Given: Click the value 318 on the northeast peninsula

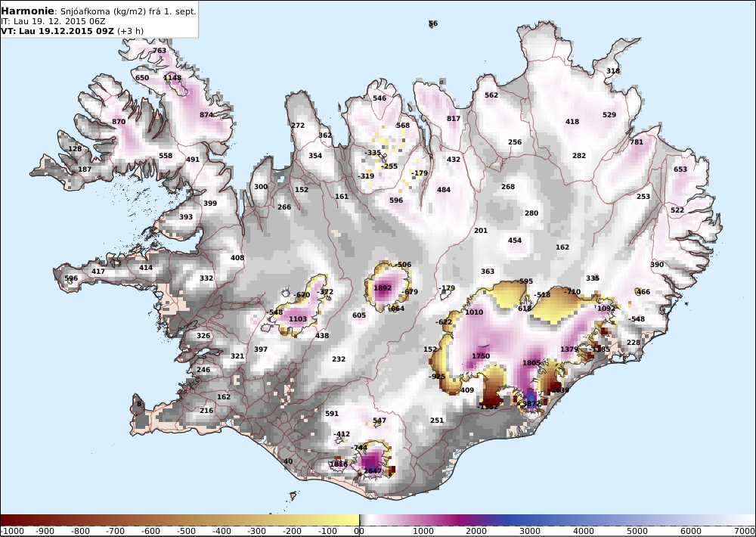Looking at the screenshot, I should pyautogui.click(x=613, y=71).
